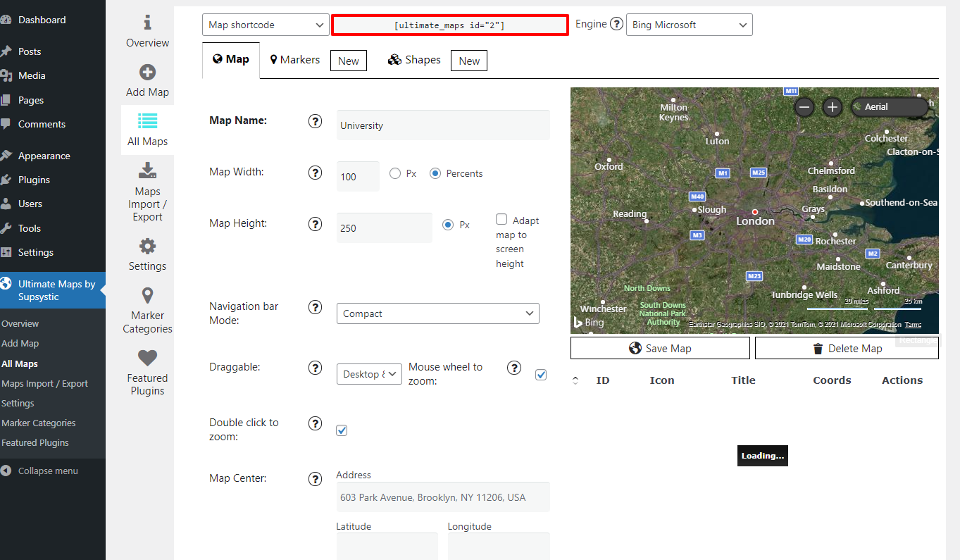
Task: Open Add Map submenu link
Action: (20, 344)
